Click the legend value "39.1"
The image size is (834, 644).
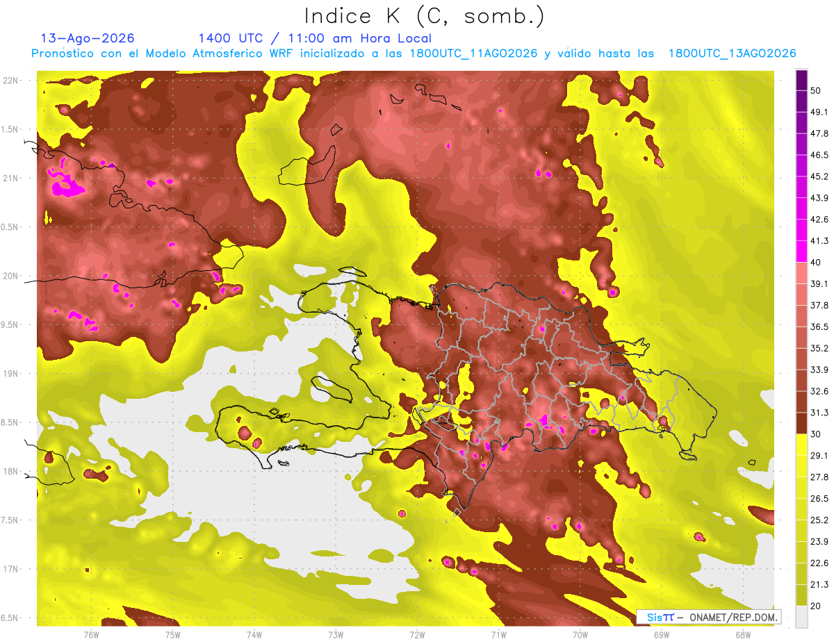point(819,283)
